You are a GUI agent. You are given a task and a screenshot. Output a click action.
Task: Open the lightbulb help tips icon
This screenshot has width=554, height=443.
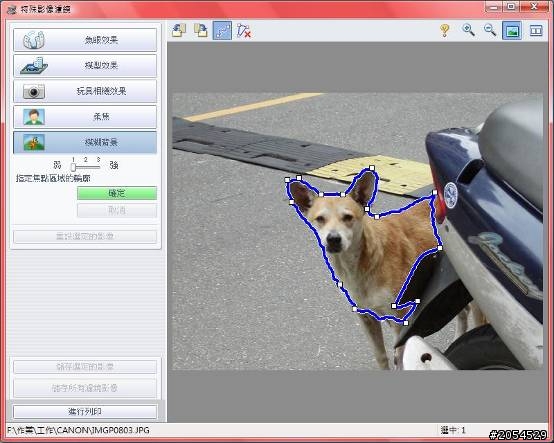[x=445, y=30]
